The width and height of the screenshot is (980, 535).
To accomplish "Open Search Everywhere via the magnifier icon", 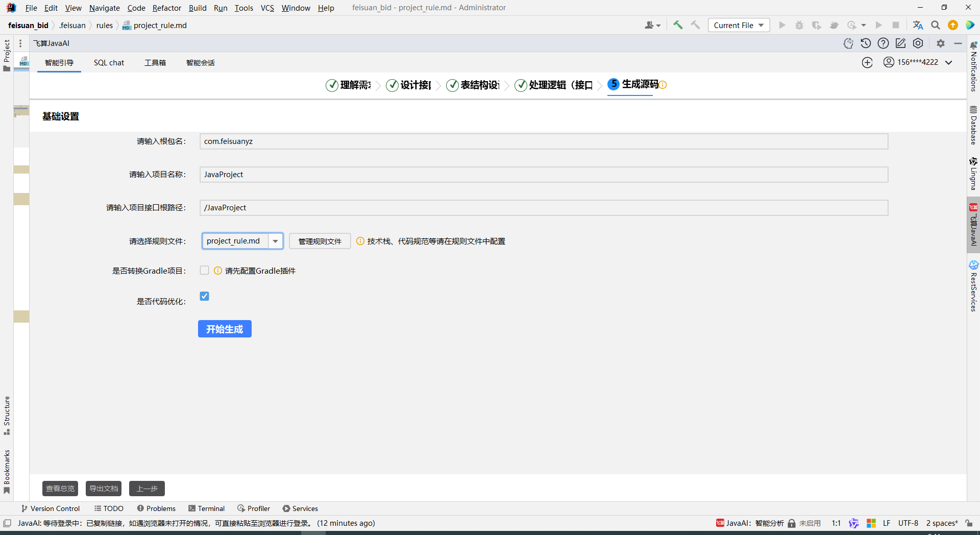I will tap(935, 25).
